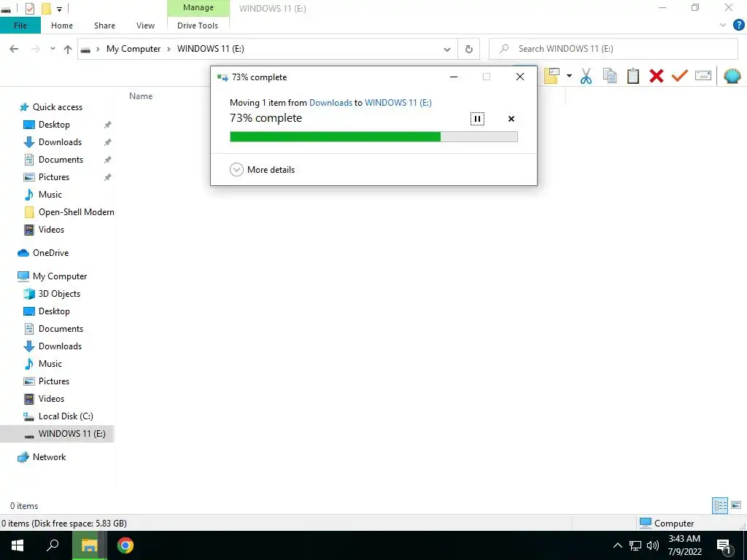Click the taskbar Search magnifier
This screenshot has width=747, height=560.
click(x=53, y=545)
